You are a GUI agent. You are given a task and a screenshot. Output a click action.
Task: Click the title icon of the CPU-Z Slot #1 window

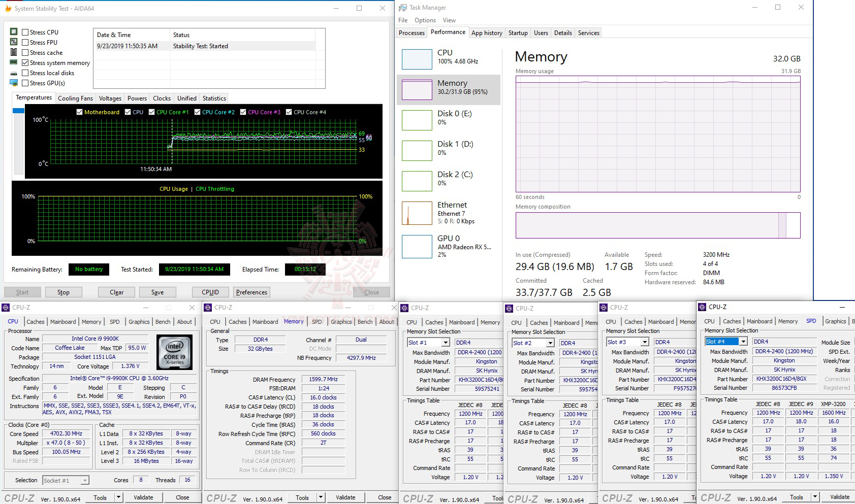click(x=404, y=308)
